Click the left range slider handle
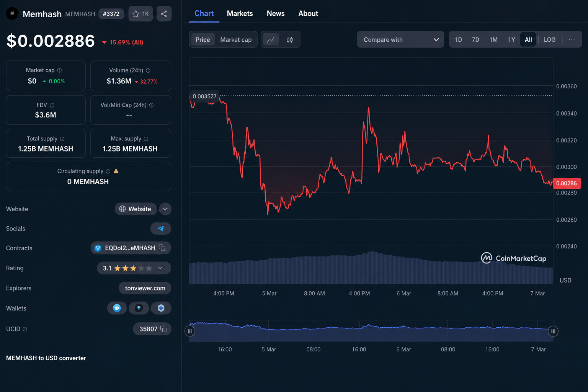The height and width of the screenshot is (392, 588). [x=189, y=331]
